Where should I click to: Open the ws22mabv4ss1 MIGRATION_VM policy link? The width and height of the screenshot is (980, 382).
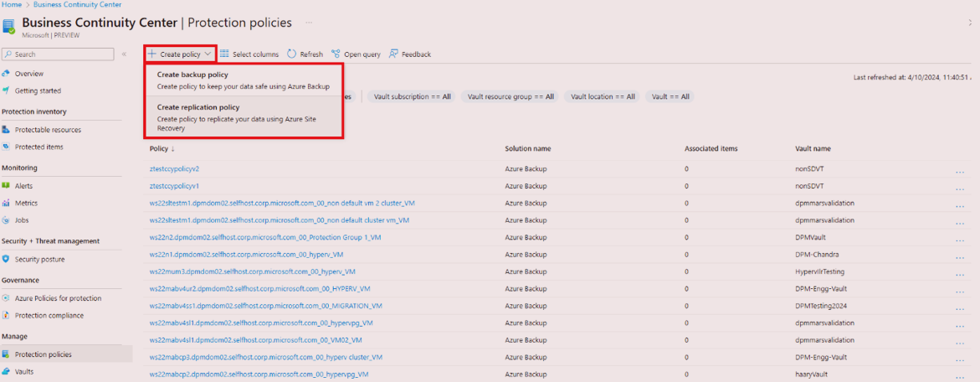coord(265,306)
